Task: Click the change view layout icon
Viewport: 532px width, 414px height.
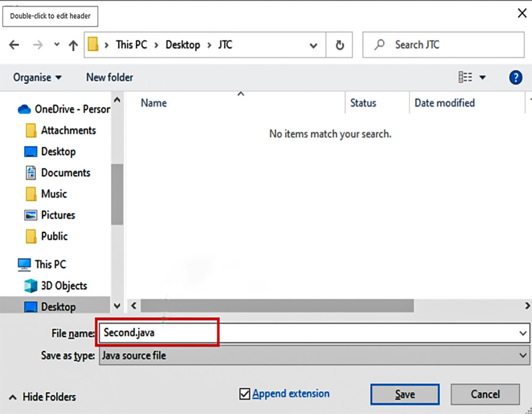Action: click(465, 77)
